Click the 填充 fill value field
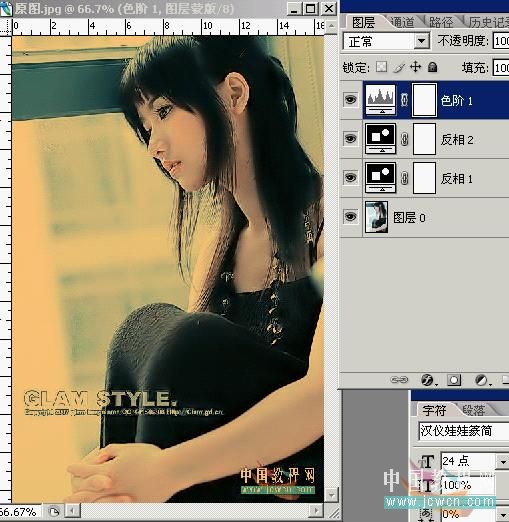509x522 pixels. (501, 68)
